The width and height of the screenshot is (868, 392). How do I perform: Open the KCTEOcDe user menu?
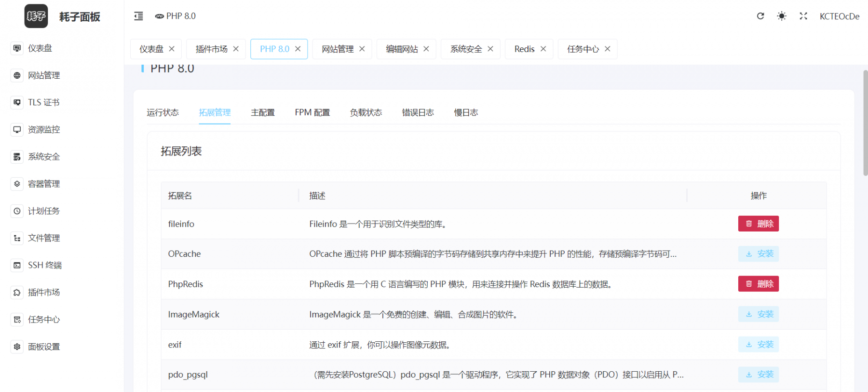(x=840, y=16)
